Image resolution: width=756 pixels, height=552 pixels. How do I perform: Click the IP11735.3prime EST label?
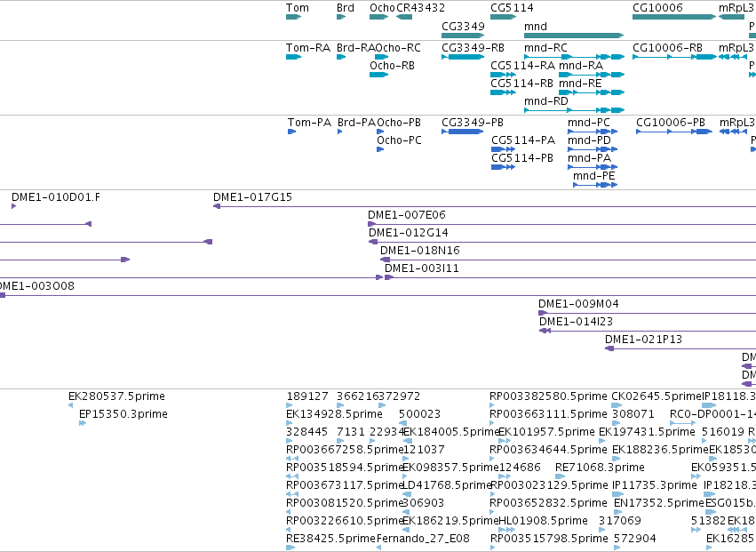coord(655,486)
